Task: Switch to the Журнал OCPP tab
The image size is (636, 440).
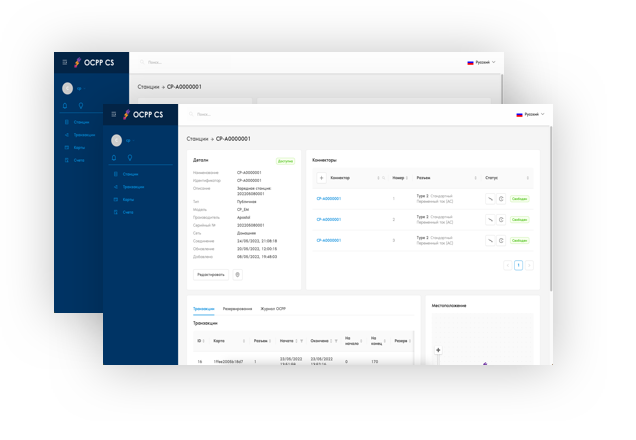Action: (x=273, y=309)
